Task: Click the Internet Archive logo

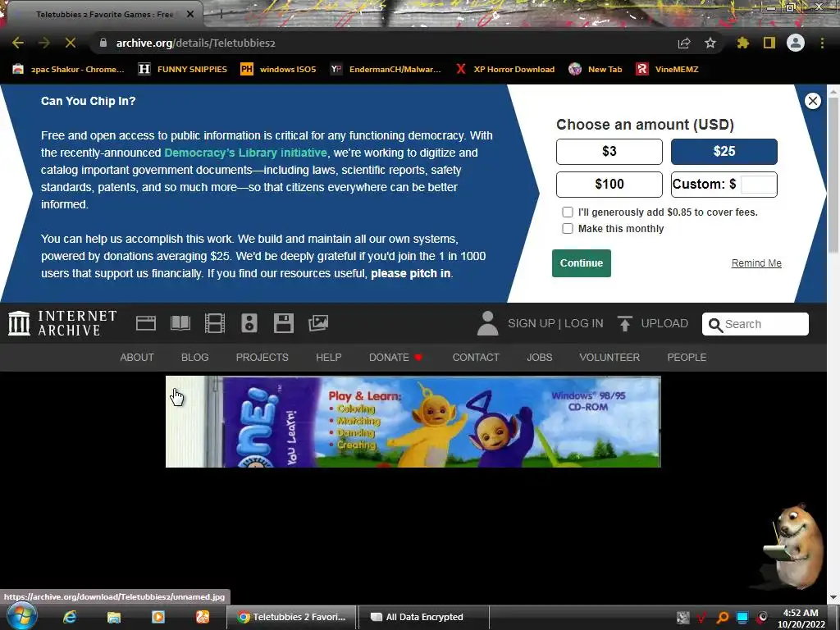Action: pos(62,323)
